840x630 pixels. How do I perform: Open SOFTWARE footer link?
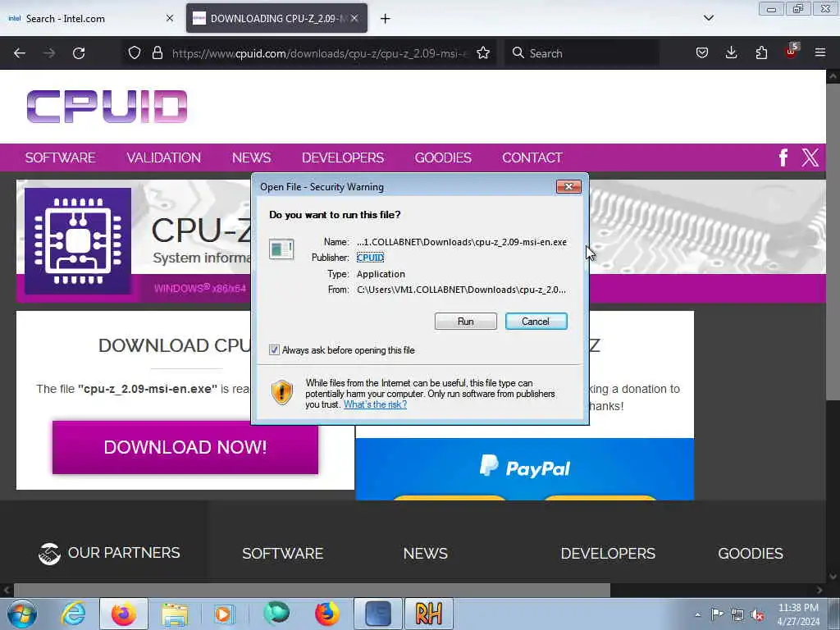[x=283, y=554]
